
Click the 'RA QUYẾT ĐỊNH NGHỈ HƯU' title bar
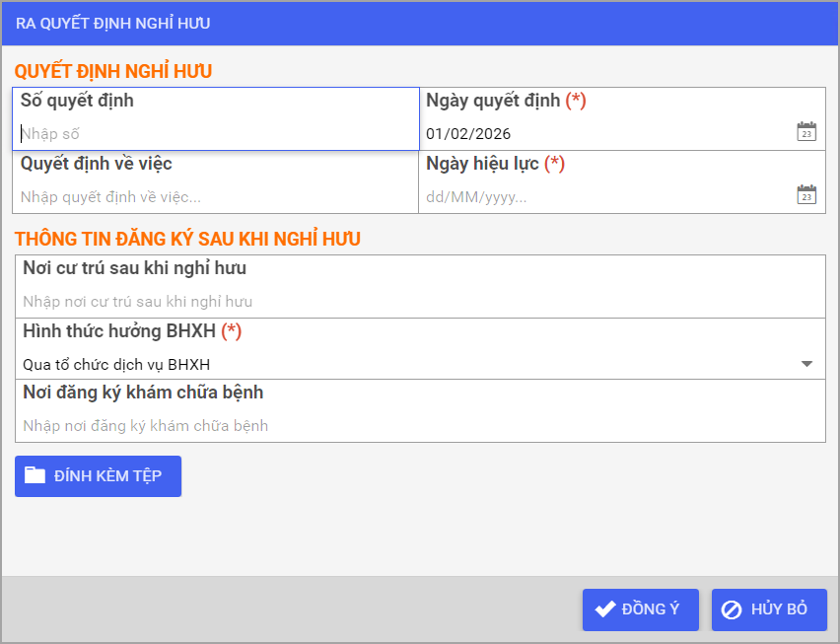pos(112,23)
